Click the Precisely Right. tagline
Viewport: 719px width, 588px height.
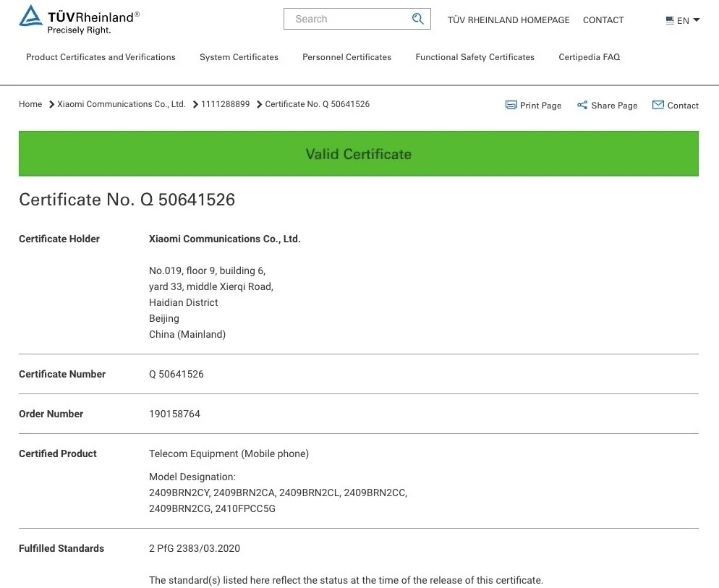[80, 30]
